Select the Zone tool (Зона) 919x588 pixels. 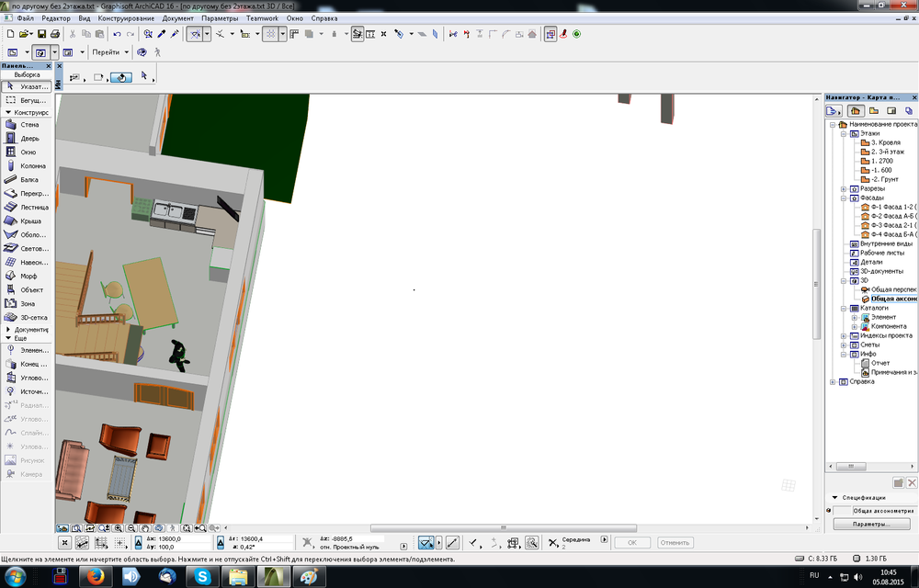(x=28, y=303)
